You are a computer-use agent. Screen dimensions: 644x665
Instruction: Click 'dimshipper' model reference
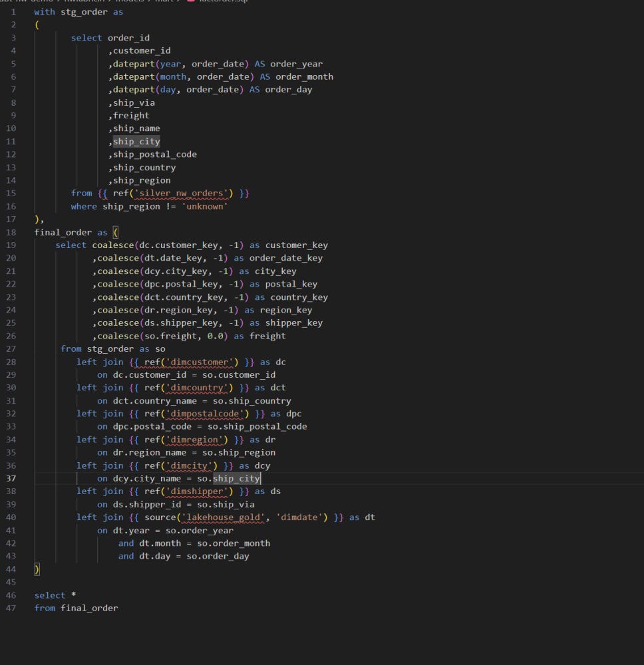coord(196,491)
